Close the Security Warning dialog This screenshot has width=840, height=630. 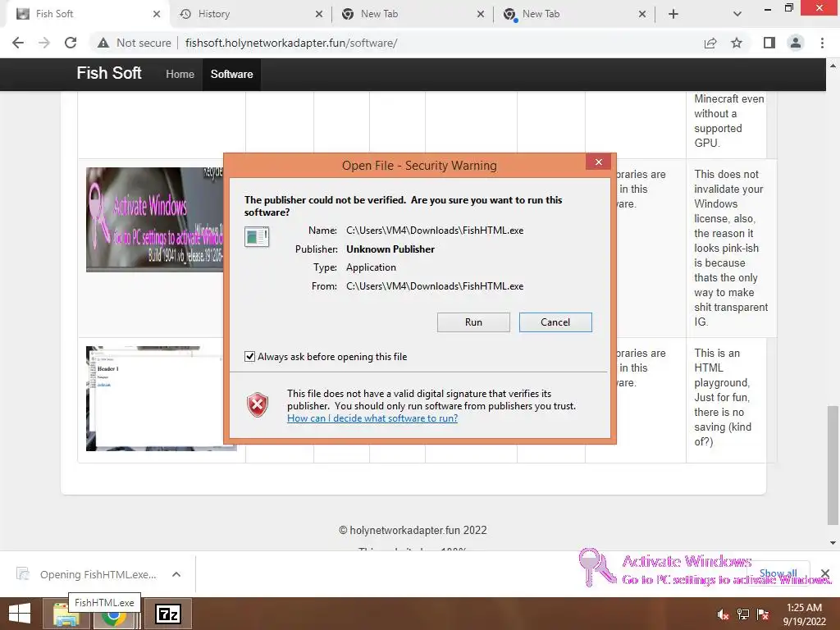(598, 162)
